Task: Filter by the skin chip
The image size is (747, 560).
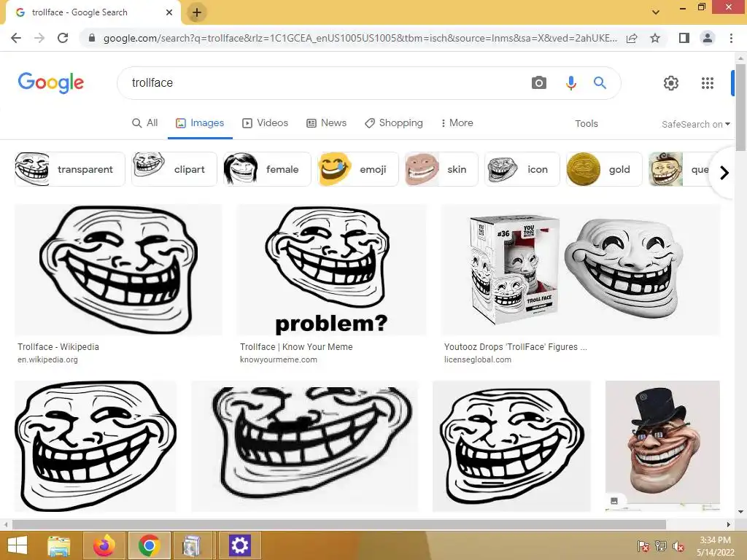Action: click(x=441, y=169)
